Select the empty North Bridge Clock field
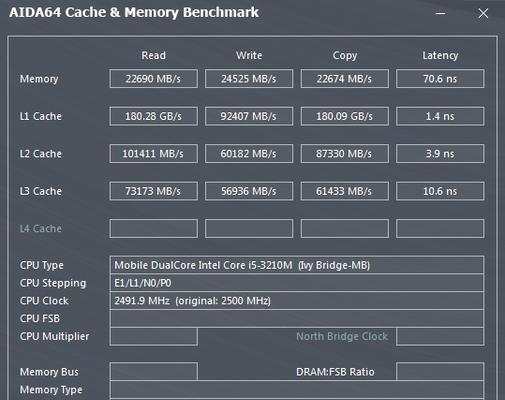 tap(440, 336)
